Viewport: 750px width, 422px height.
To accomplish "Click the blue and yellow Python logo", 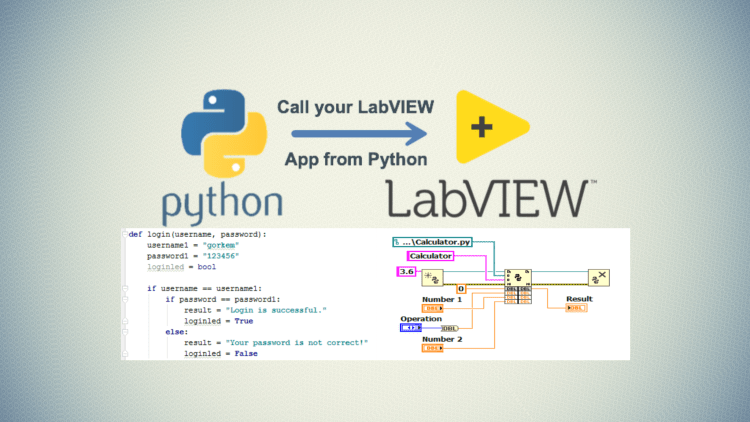I will click(224, 133).
